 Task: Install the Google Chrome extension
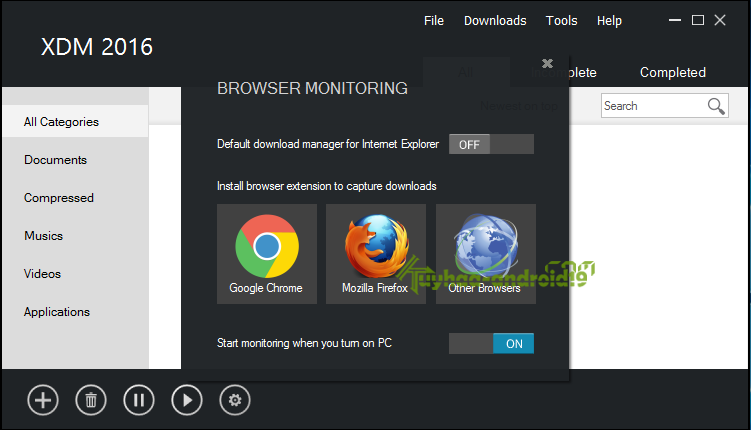(x=267, y=254)
